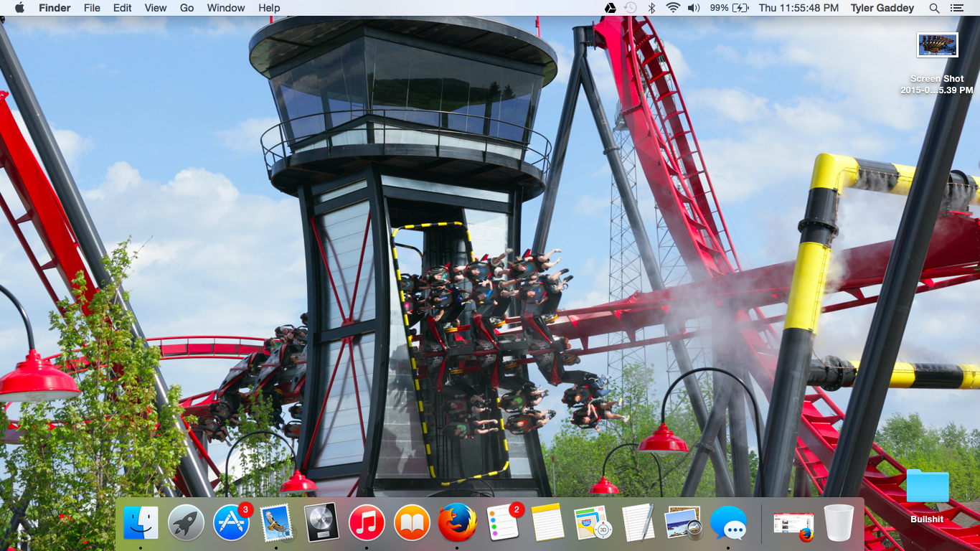Image resolution: width=980 pixels, height=551 pixels.
Task: Open the volume control in menu bar
Action: point(693,8)
